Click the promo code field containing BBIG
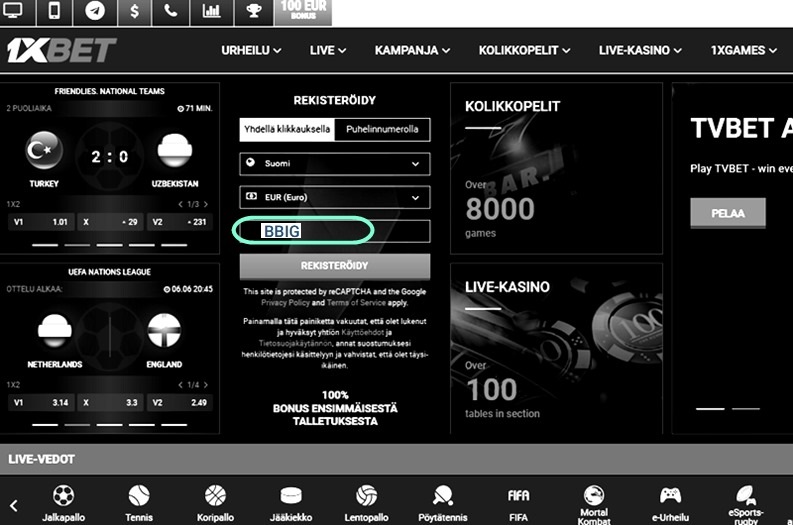This screenshot has width=793, height=525. point(335,231)
